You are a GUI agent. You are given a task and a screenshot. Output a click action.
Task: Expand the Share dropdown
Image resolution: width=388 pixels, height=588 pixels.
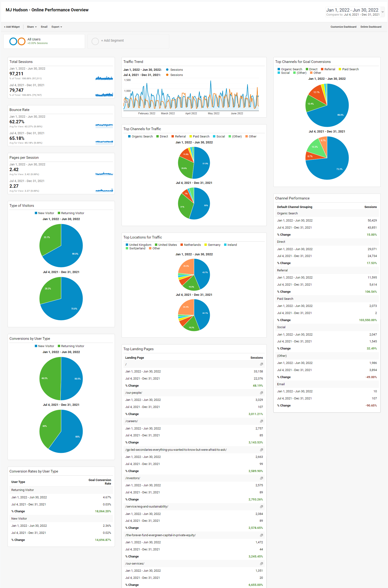point(32,27)
